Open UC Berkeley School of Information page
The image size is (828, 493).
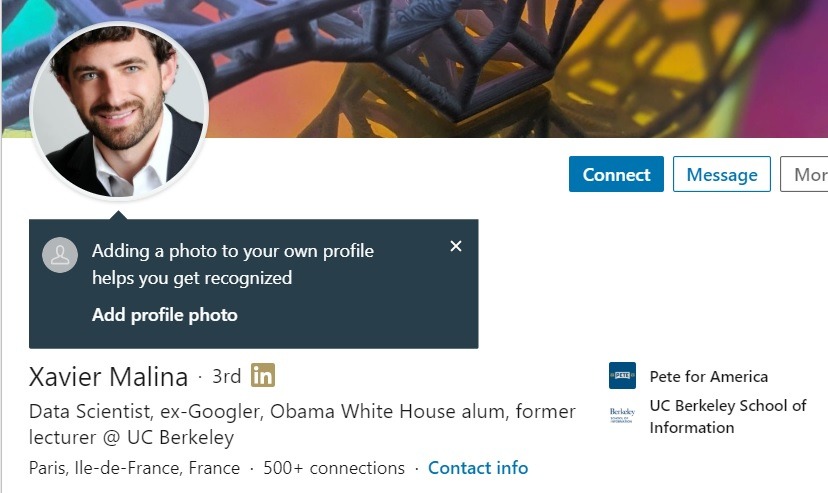[727, 416]
